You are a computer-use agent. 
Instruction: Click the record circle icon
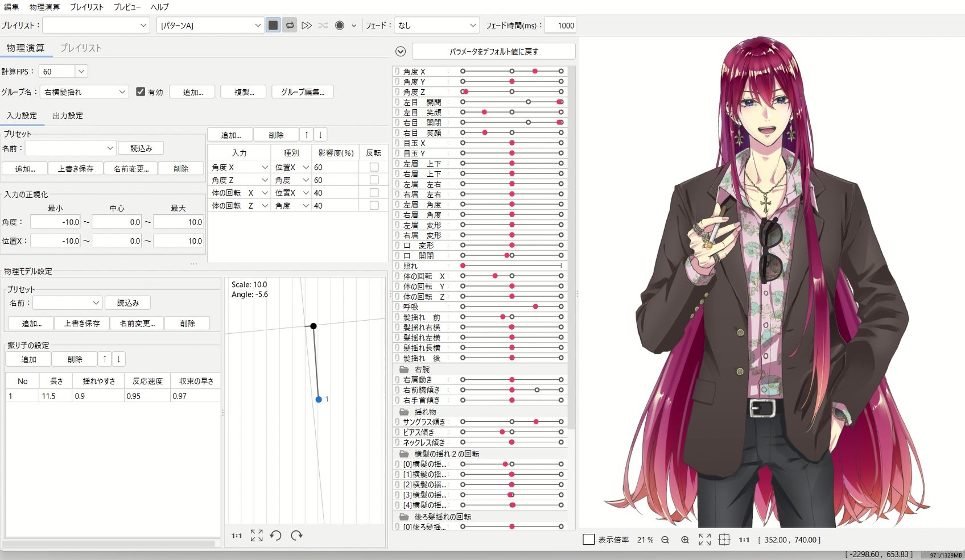click(340, 26)
